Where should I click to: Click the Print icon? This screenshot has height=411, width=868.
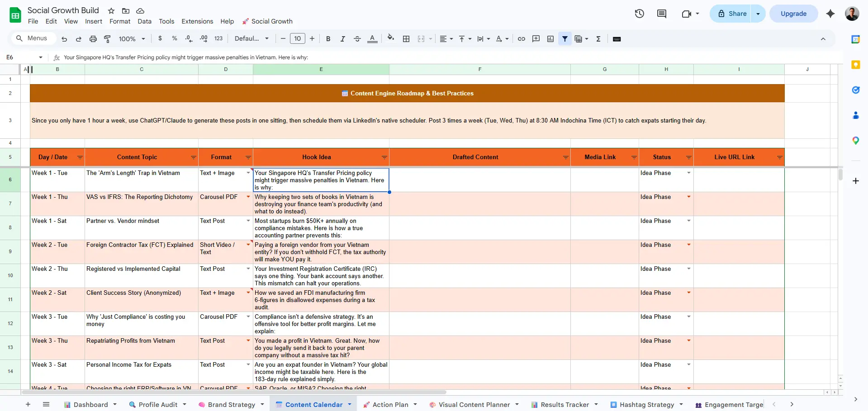[x=93, y=39]
